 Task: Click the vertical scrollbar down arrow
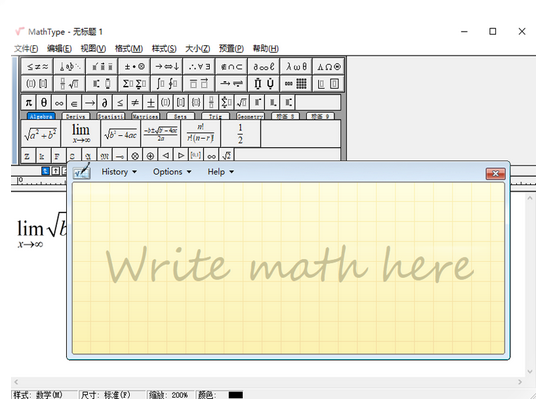pyautogui.click(x=530, y=371)
